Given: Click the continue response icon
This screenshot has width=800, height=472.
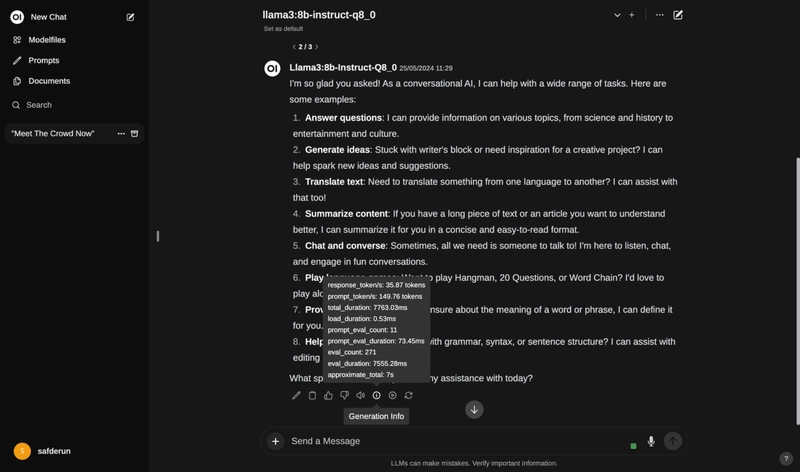Looking at the screenshot, I should pos(392,395).
